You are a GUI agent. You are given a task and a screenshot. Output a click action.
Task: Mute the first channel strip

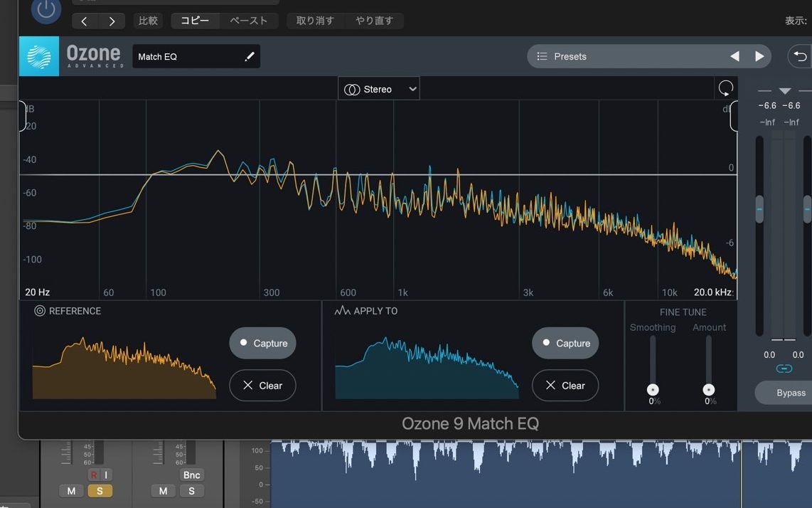[x=71, y=491]
